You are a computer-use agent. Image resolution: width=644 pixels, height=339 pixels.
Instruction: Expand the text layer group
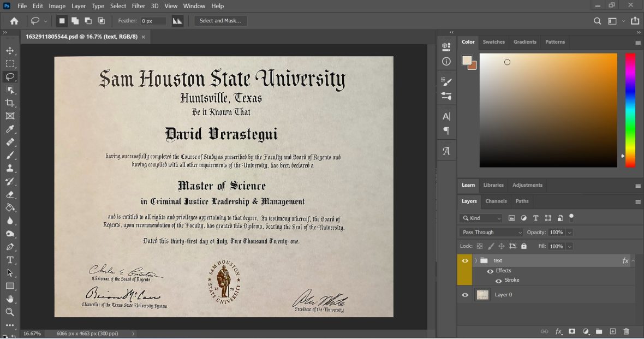coord(476,260)
